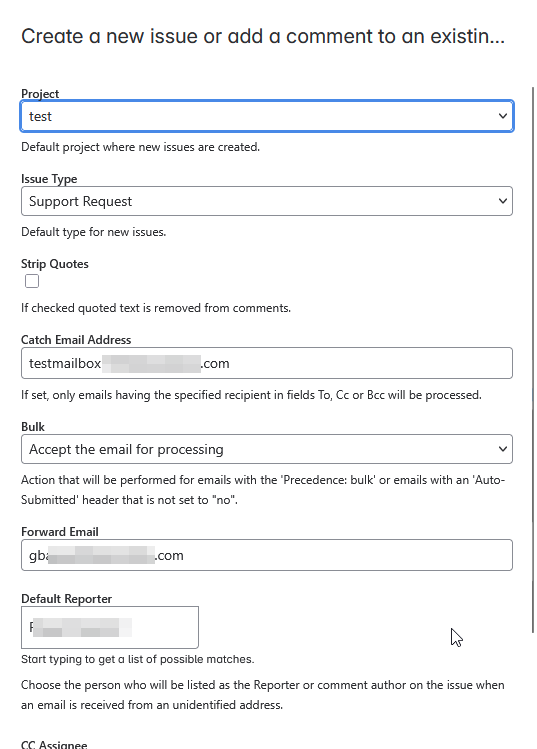537x749 pixels.
Task: Click 'If set, only emails having' hint text
Action: (251, 395)
